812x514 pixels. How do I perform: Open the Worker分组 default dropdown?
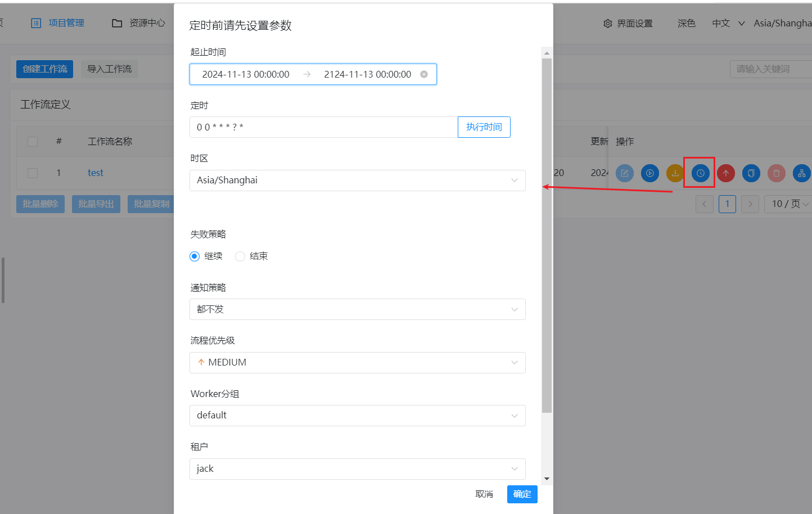click(x=357, y=416)
